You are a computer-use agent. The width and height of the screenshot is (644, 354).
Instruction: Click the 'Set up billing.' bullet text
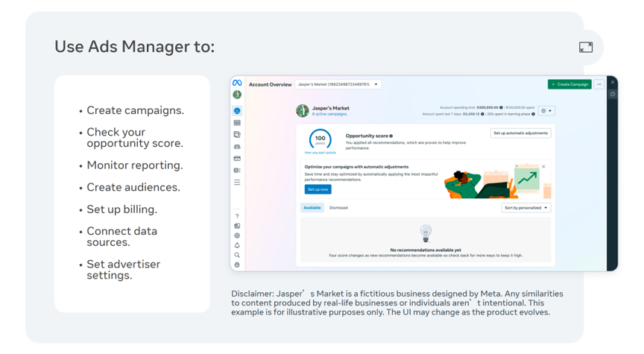pyautogui.click(x=122, y=209)
